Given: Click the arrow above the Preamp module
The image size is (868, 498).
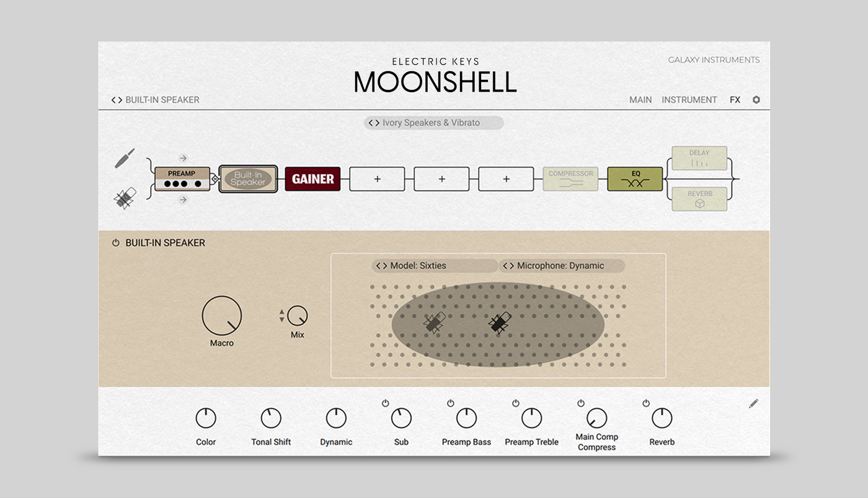Looking at the screenshot, I should (183, 158).
